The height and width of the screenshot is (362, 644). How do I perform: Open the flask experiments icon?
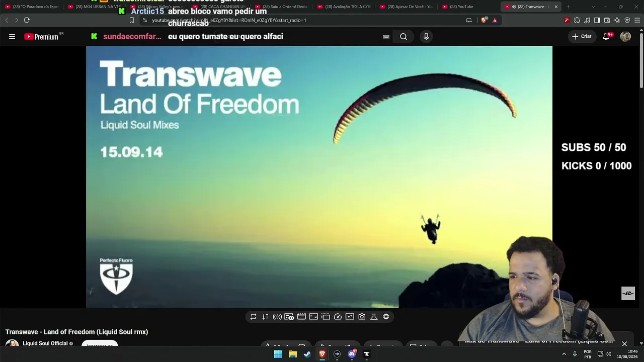click(374, 317)
